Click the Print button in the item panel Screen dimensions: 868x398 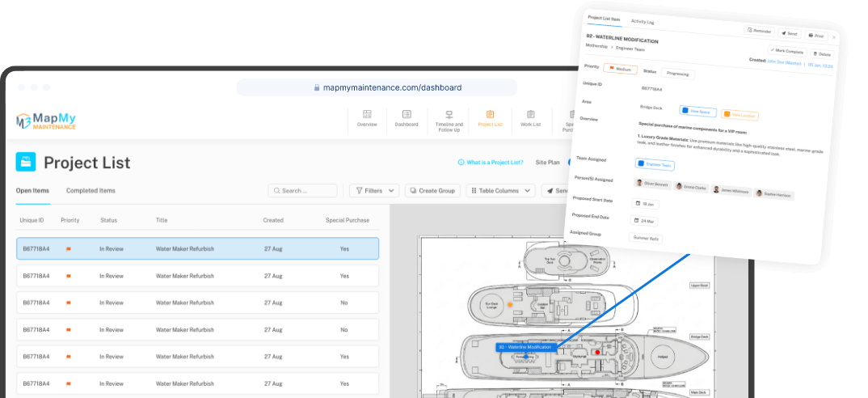tap(816, 36)
